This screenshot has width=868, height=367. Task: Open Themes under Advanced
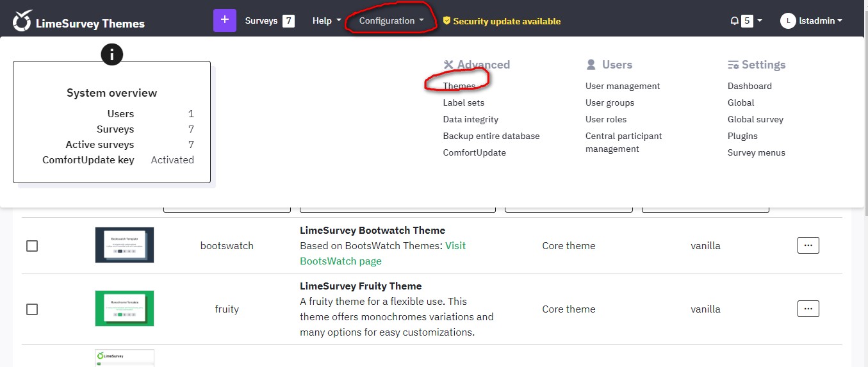(459, 86)
